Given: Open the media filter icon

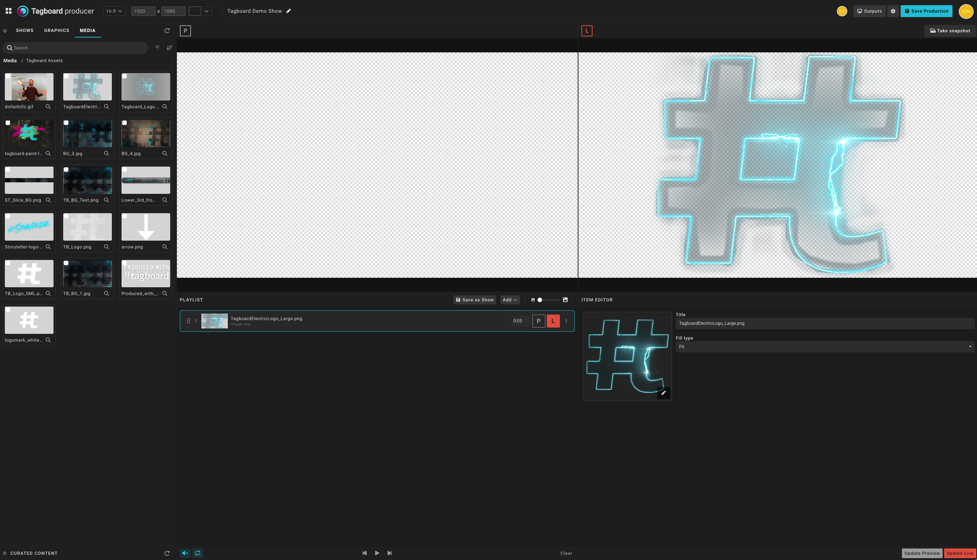Looking at the screenshot, I should pyautogui.click(x=157, y=48).
